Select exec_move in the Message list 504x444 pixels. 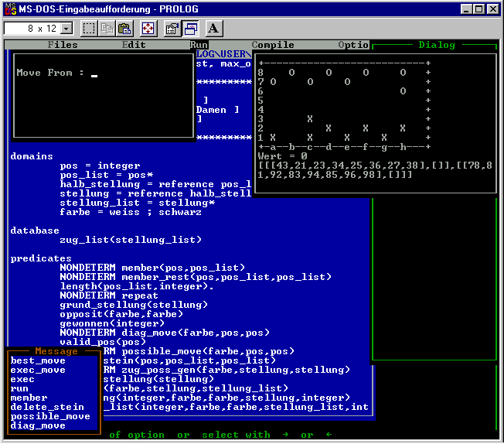pos(38,370)
